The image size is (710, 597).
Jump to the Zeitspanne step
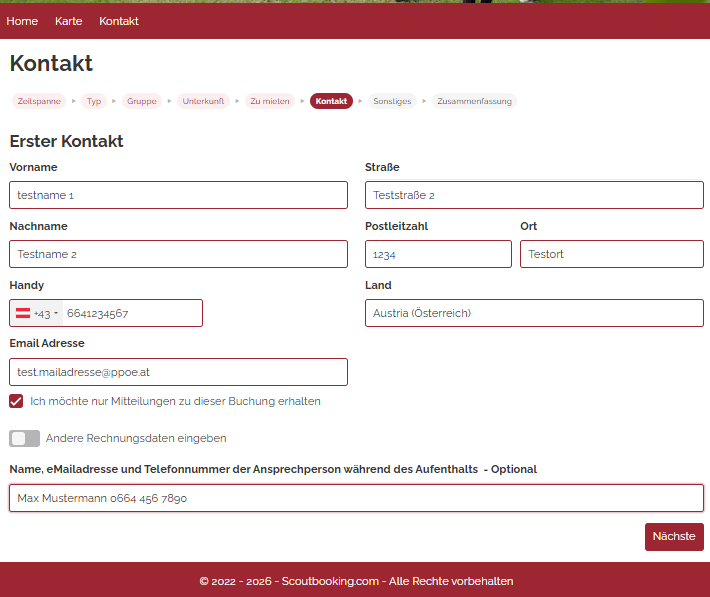(x=39, y=101)
